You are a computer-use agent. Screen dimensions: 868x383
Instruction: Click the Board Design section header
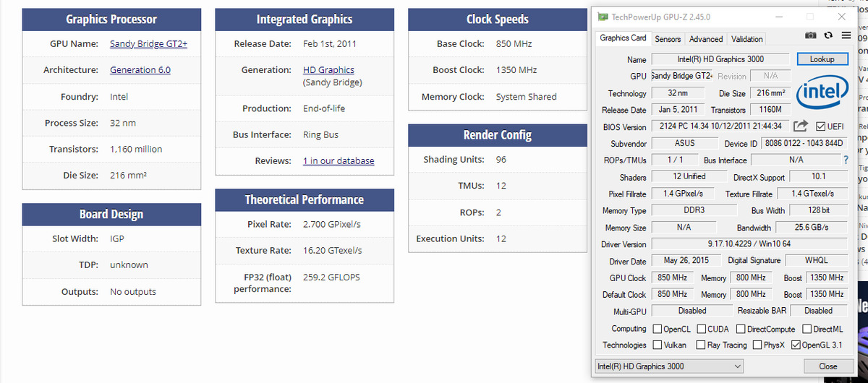[x=111, y=215]
